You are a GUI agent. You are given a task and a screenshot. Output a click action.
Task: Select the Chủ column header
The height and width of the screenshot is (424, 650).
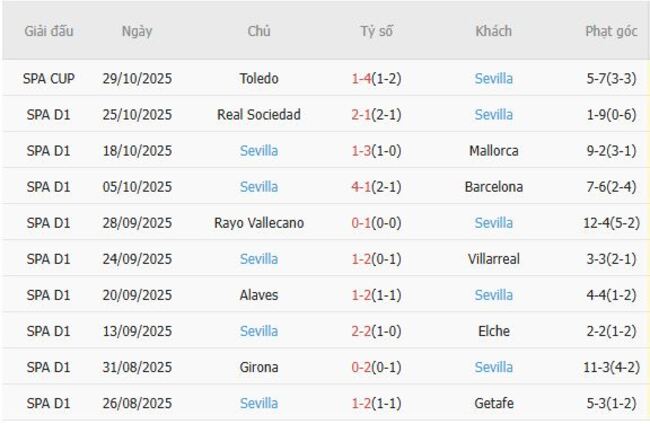(259, 31)
